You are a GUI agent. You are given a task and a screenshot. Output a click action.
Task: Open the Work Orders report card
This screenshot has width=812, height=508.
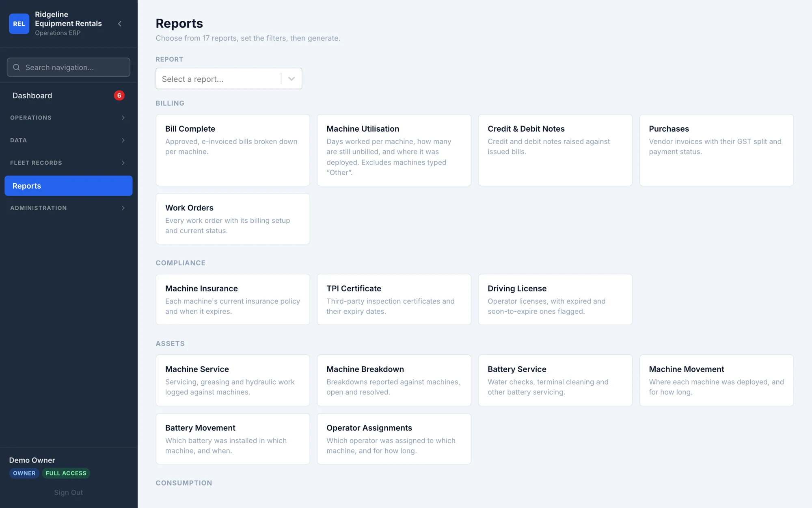233,219
